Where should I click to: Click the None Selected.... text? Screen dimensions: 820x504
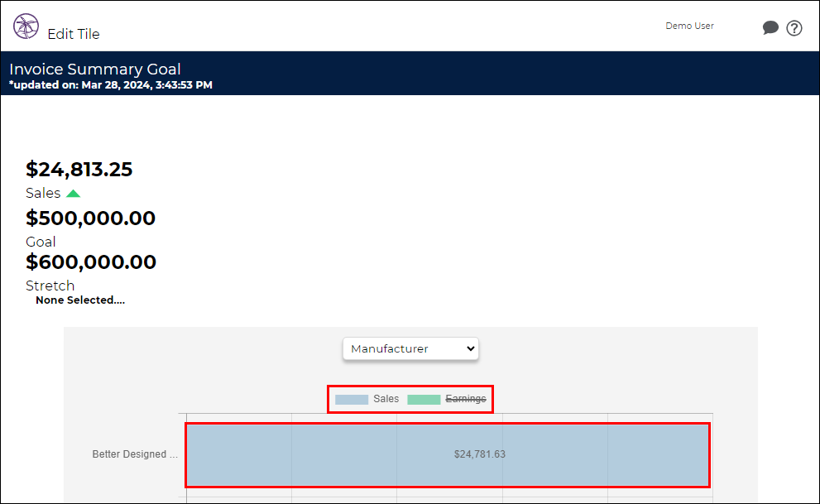(x=80, y=300)
